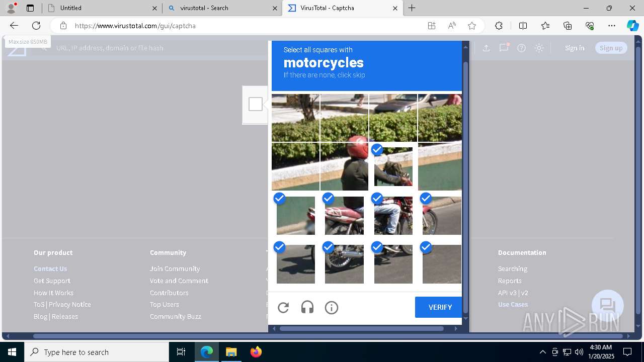The image size is (644, 362).
Task: Click the VirusTotal upload file icon
Action: pos(486,48)
